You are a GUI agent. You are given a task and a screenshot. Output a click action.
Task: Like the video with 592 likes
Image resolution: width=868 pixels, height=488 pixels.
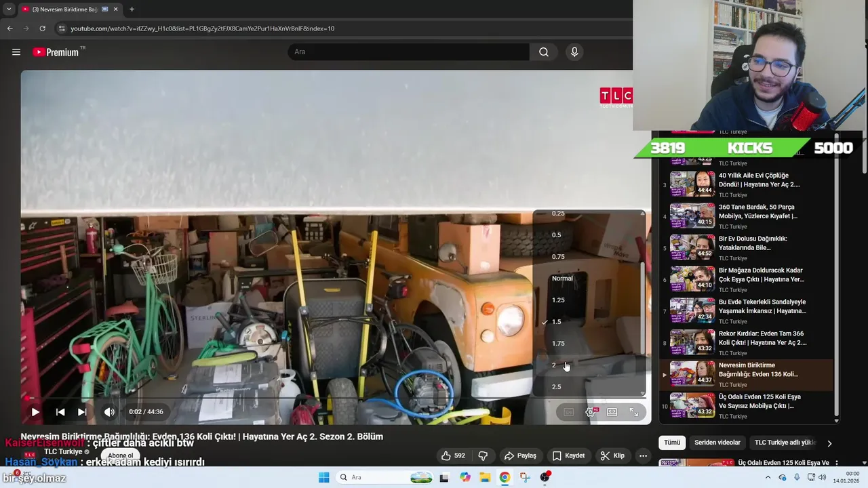coord(453,455)
